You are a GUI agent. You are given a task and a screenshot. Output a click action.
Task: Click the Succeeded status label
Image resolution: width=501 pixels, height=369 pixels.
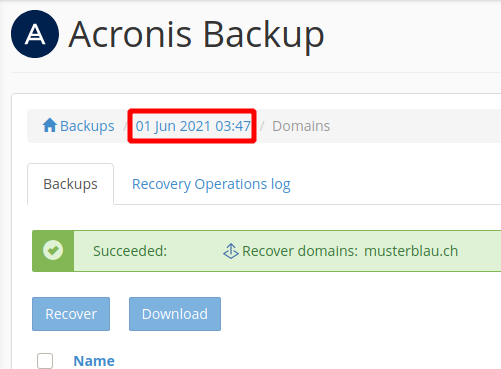(130, 251)
